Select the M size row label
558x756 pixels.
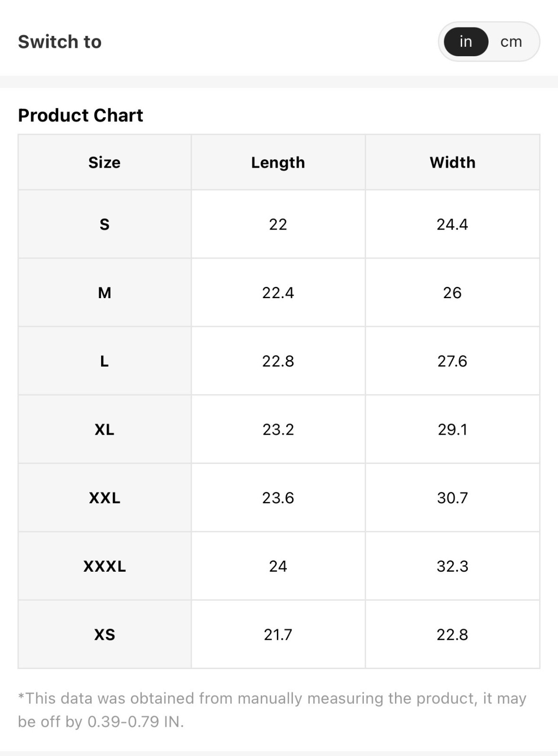pos(104,293)
